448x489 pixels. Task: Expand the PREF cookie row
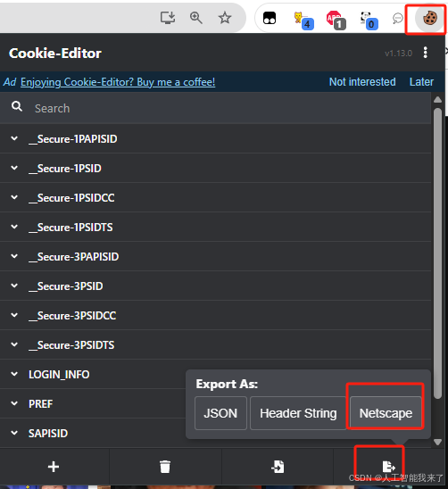93,403
